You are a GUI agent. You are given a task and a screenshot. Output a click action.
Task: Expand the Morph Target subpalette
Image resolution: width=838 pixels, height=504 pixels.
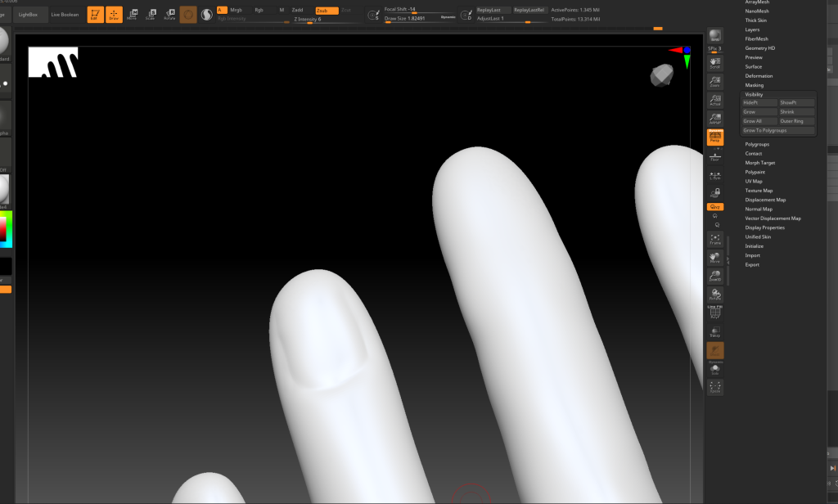coord(759,163)
